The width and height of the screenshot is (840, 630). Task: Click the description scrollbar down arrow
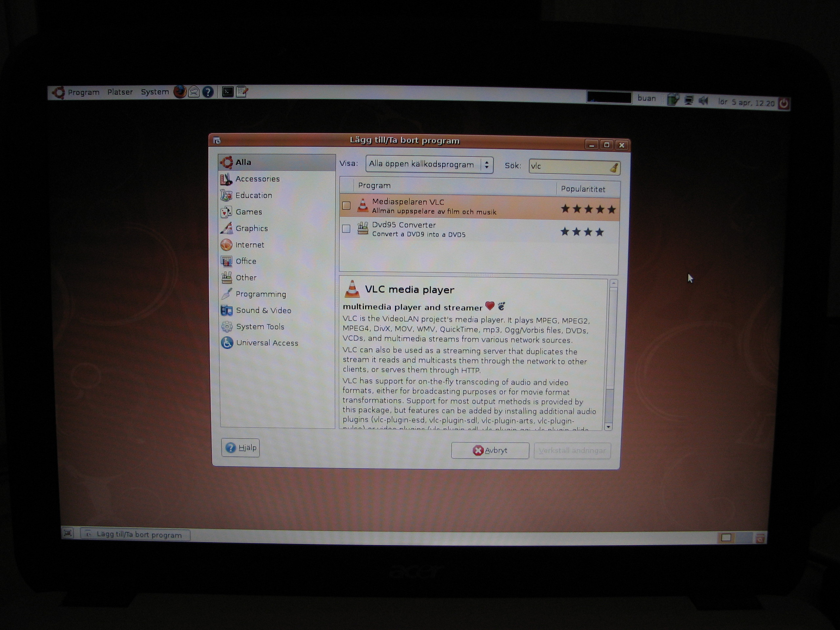[x=608, y=427]
